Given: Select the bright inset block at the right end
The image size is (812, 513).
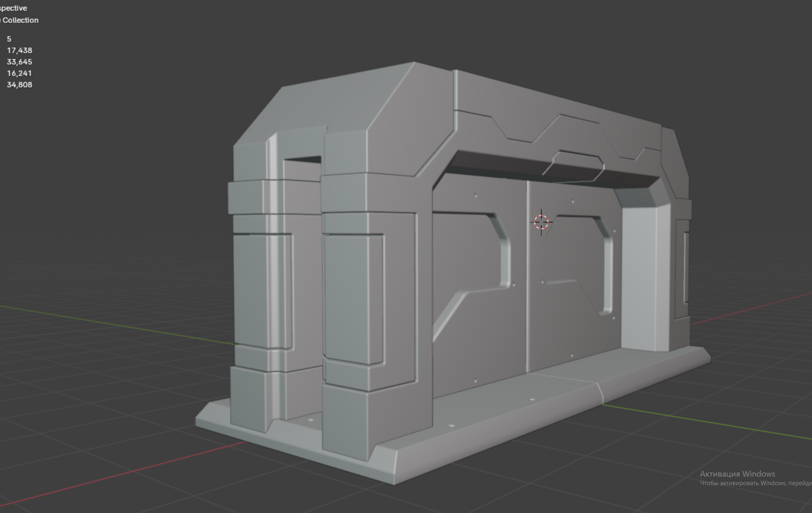Looking at the screenshot, I should (639, 278).
